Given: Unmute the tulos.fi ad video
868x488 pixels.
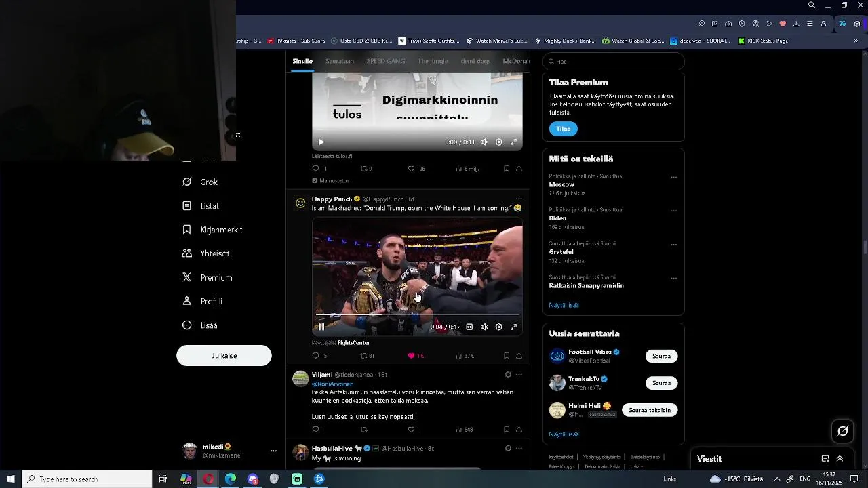Looking at the screenshot, I should (484, 142).
